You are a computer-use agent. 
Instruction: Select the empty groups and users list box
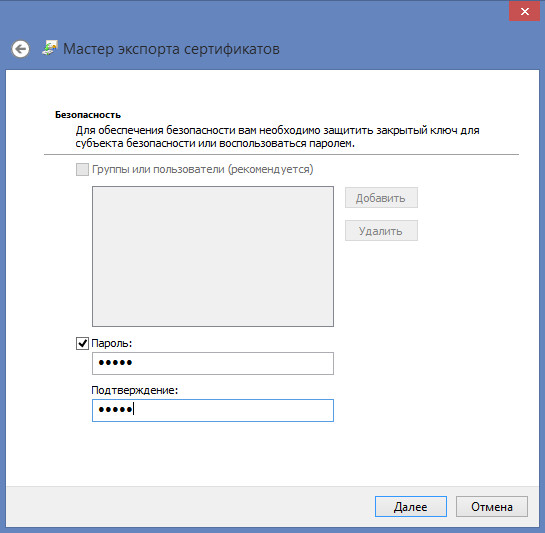(213, 257)
